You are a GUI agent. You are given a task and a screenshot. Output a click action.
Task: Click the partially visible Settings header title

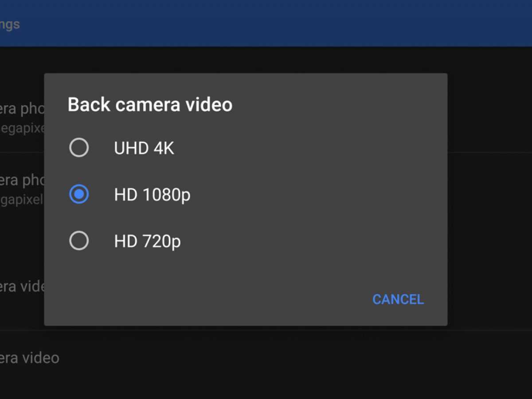10,23
